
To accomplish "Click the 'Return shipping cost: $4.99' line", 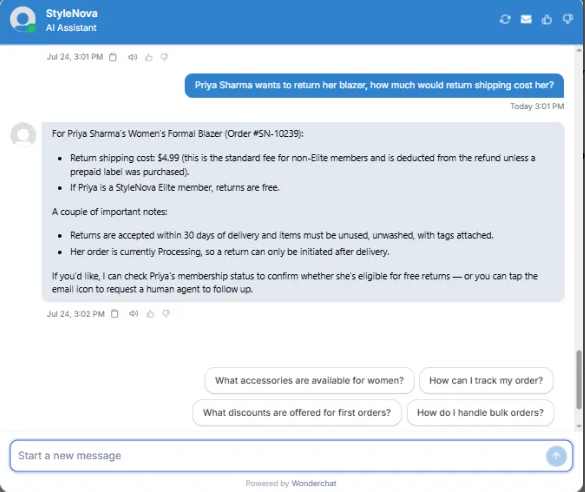I will [303, 165].
